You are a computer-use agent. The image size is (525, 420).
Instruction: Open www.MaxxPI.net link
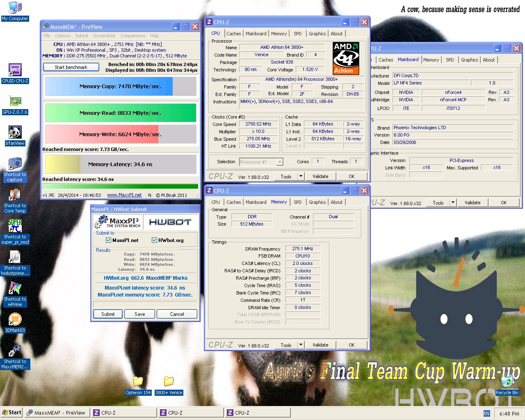coord(124,195)
